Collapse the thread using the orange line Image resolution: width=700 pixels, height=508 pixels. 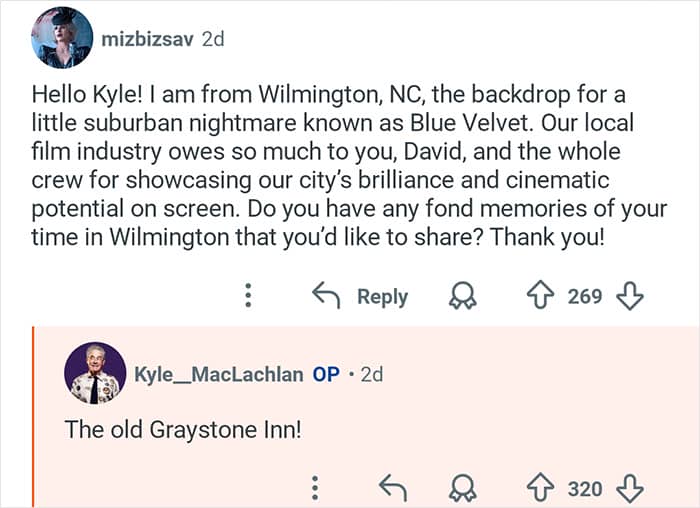(x=34, y=416)
